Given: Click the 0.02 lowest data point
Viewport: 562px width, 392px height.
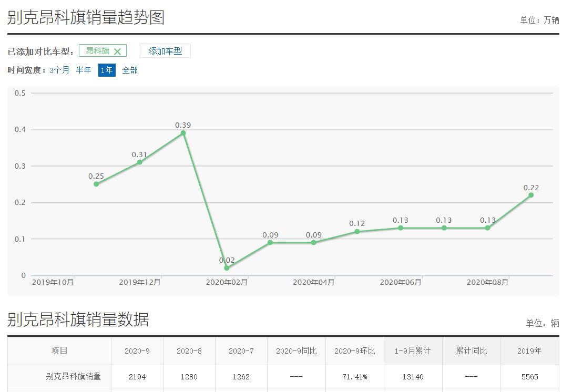Looking at the screenshot, I should point(227,267).
